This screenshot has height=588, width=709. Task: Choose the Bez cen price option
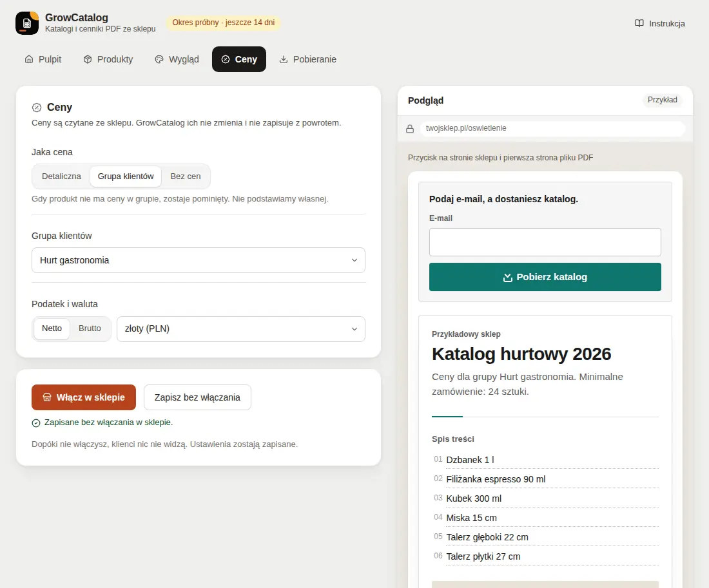(186, 176)
